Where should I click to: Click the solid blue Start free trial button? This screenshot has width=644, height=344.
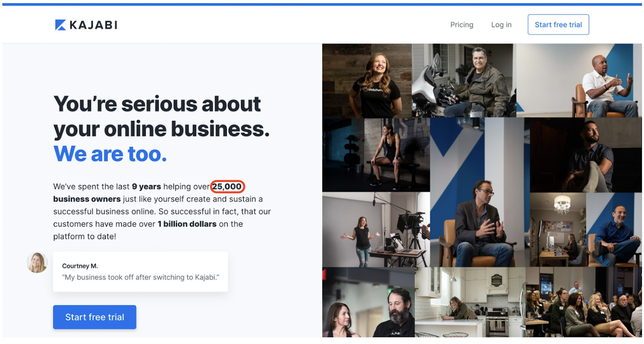95,317
